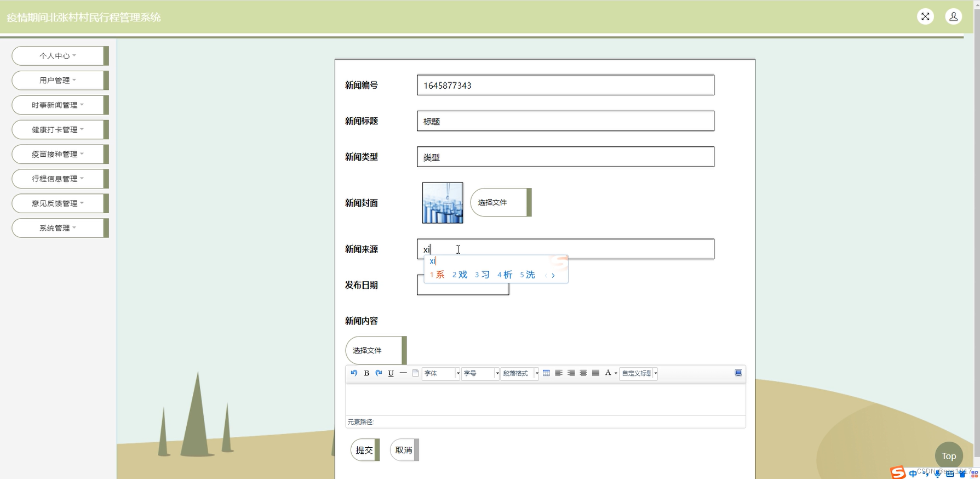Center text alignment in the editor
Viewport: 980px width, 479px height.
pyautogui.click(x=583, y=373)
